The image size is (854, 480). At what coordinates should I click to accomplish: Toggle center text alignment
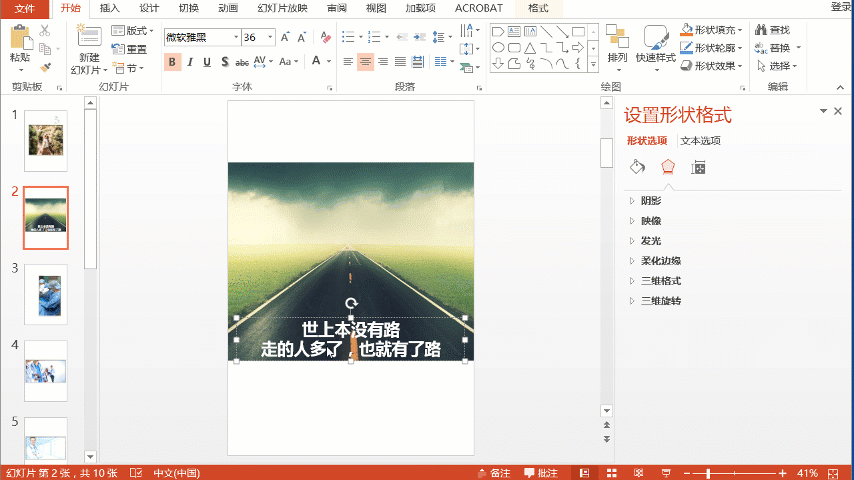click(x=365, y=62)
